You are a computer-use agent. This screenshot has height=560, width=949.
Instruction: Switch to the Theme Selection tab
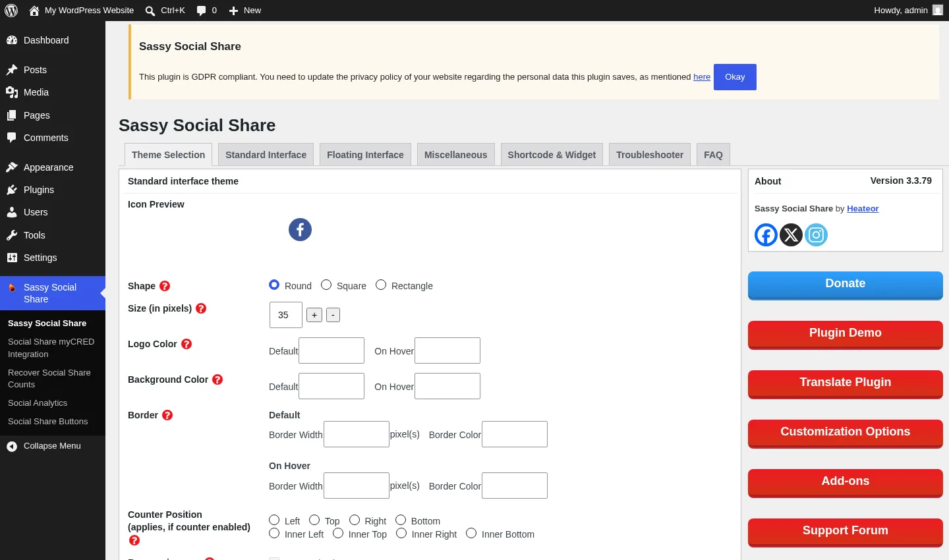[x=168, y=155]
